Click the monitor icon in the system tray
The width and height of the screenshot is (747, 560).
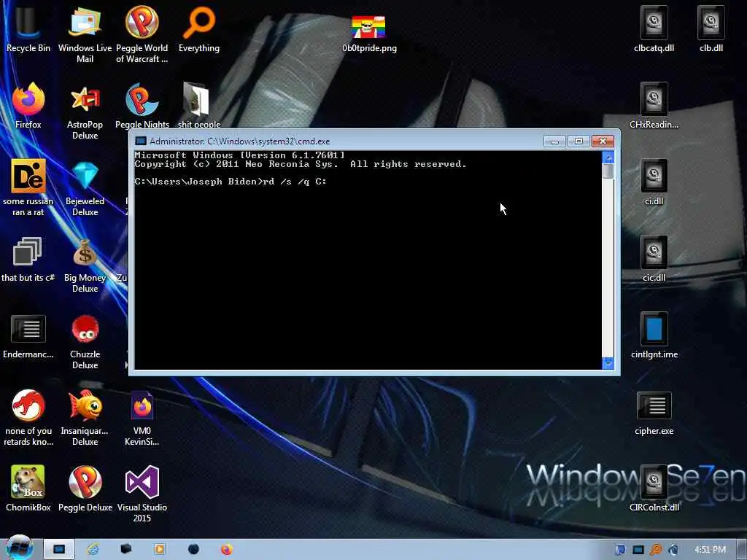tap(638, 550)
